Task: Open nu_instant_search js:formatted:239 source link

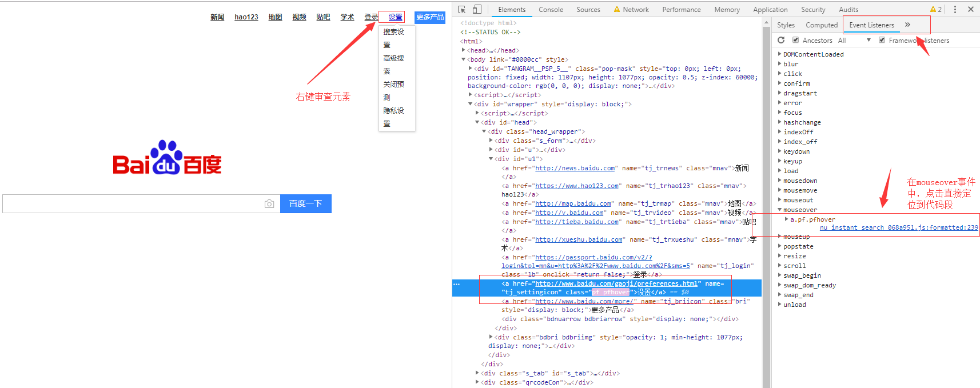Action: [899, 227]
